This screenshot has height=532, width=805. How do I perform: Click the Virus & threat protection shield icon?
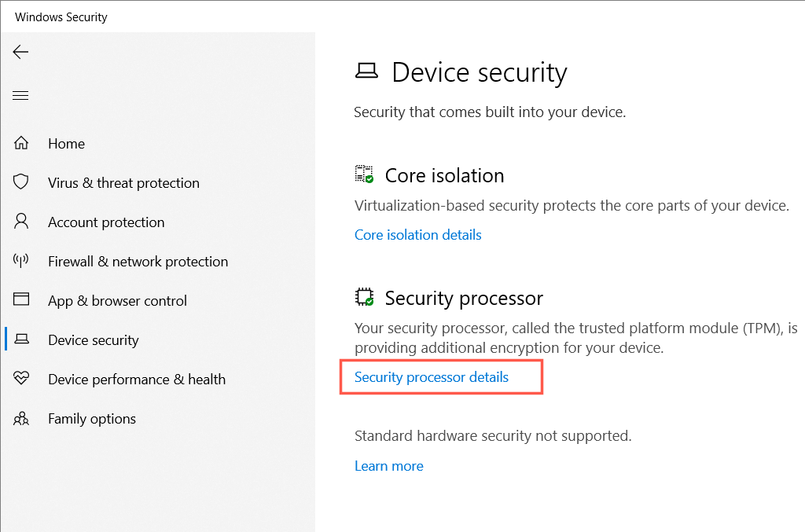(x=21, y=182)
